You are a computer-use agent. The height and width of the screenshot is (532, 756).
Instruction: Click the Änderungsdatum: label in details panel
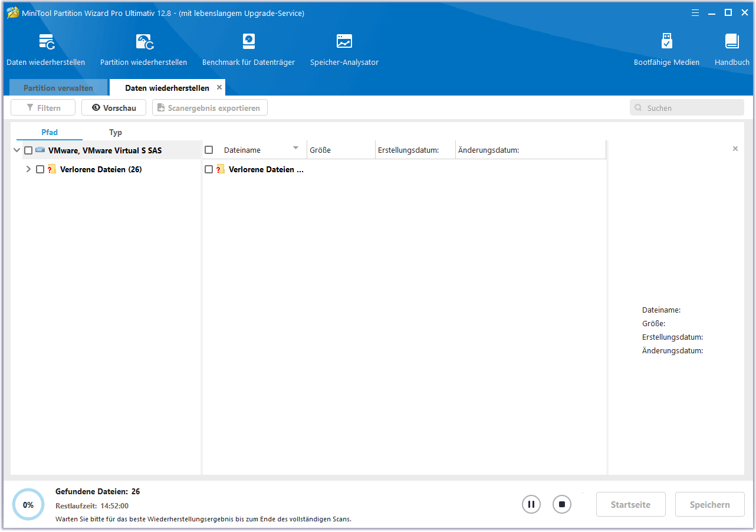click(x=672, y=351)
